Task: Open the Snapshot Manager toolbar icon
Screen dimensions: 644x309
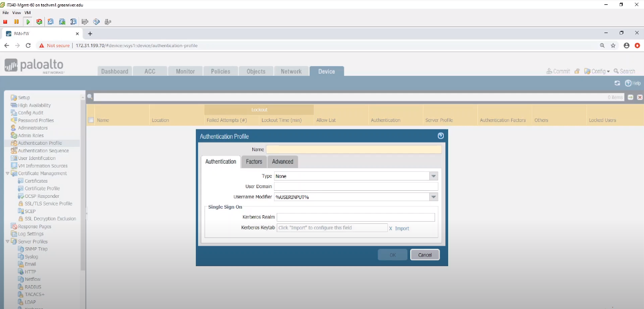Action: pos(74,22)
